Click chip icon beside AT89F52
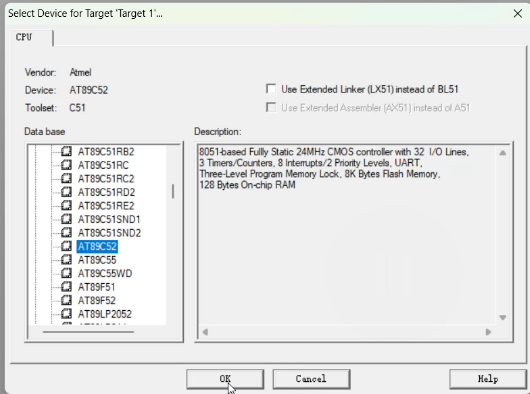The height and width of the screenshot is (394, 530). tap(66, 300)
